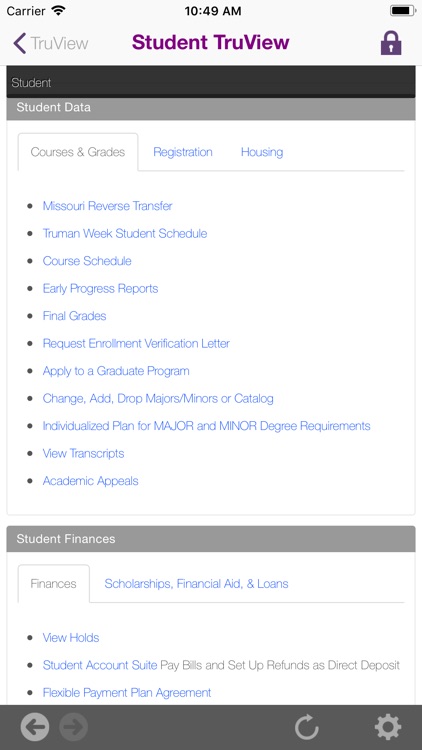Image resolution: width=422 pixels, height=750 pixels.
Task: Tap the browser forward arrow icon
Action: coord(74,727)
